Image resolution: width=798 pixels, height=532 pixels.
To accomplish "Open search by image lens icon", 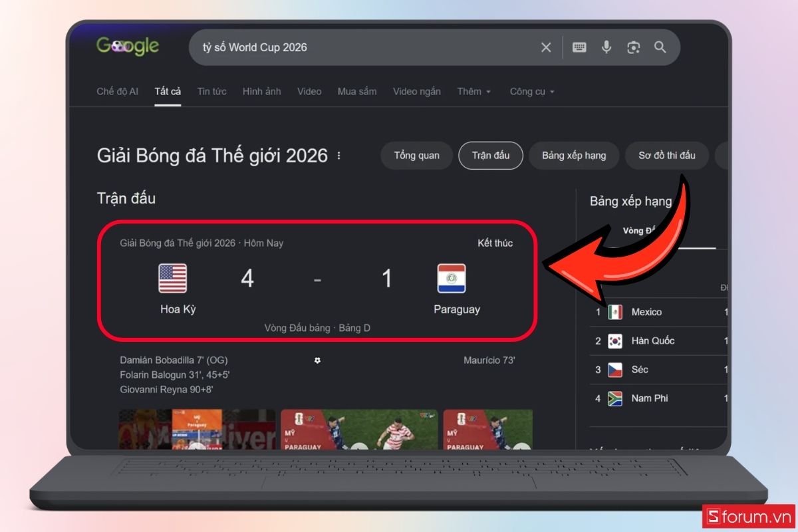I will coord(634,47).
